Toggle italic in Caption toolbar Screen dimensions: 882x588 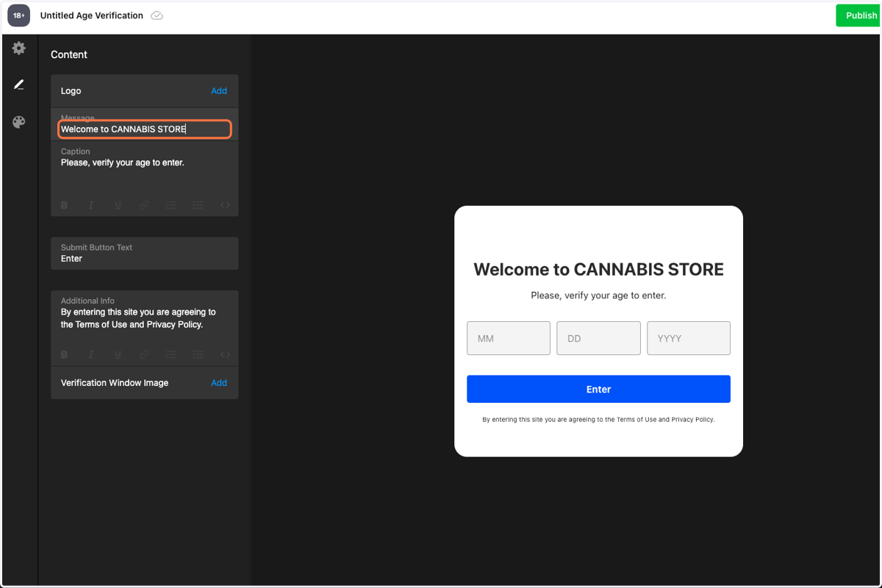click(91, 205)
